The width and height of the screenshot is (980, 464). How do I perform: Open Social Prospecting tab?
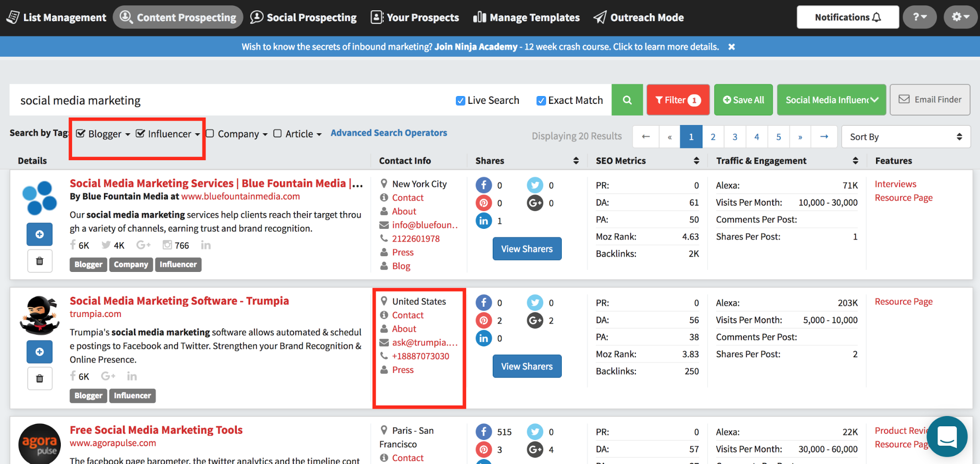pos(303,18)
